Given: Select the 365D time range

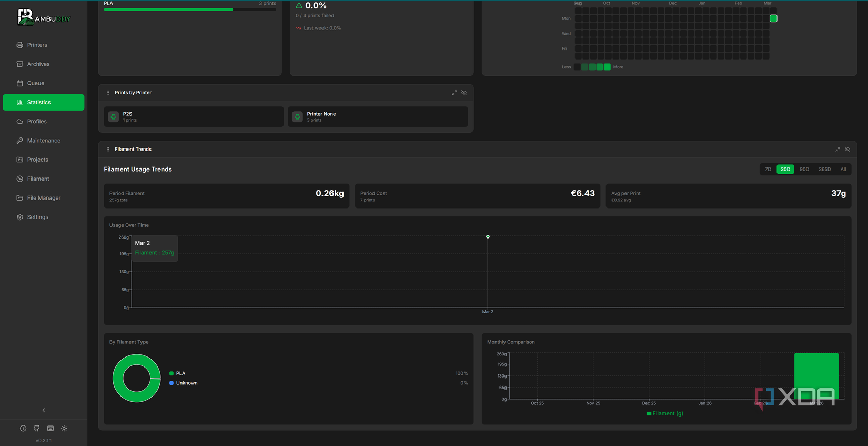Looking at the screenshot, I should pyautogui.click(x=824, y=170).
